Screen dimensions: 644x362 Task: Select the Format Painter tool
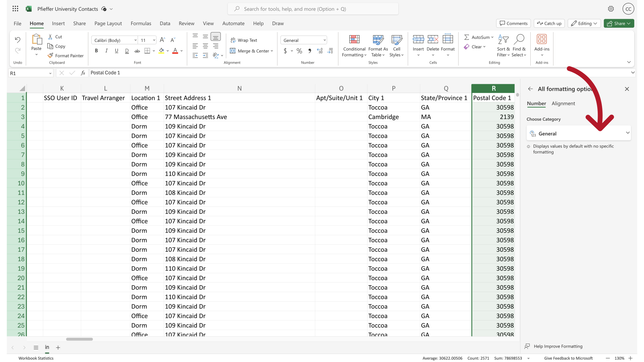pyautogui.click(x=66, y=55)
